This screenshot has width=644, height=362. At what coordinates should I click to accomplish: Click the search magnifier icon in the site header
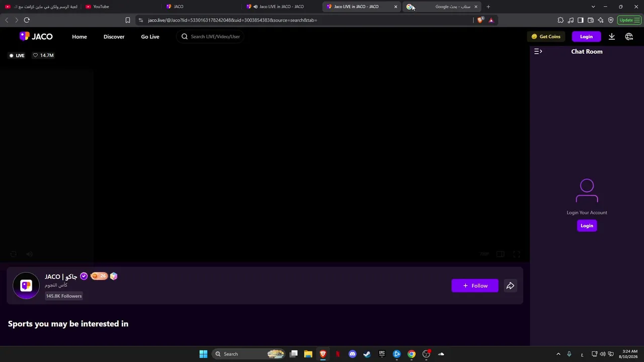[x=185, y=37]
